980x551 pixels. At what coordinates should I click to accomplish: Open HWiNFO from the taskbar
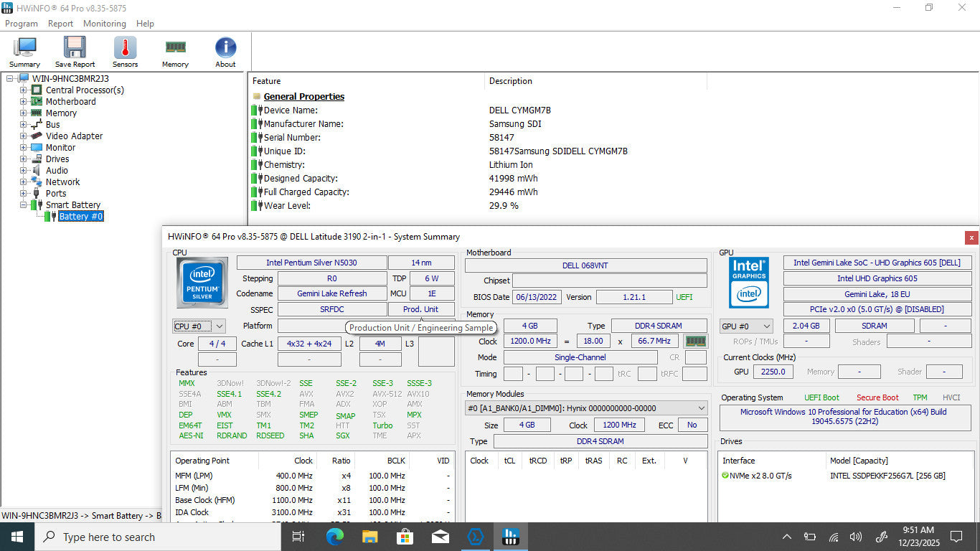point(510,537)
